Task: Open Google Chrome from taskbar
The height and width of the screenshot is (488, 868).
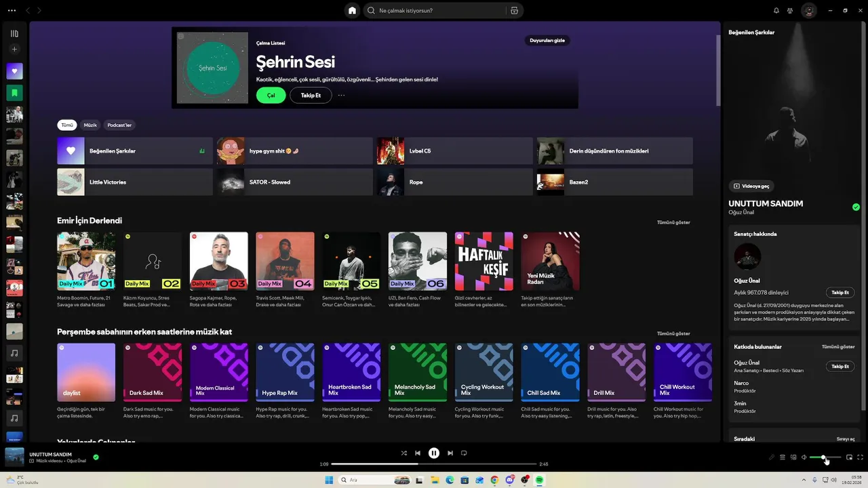Action: coord(494,480)
